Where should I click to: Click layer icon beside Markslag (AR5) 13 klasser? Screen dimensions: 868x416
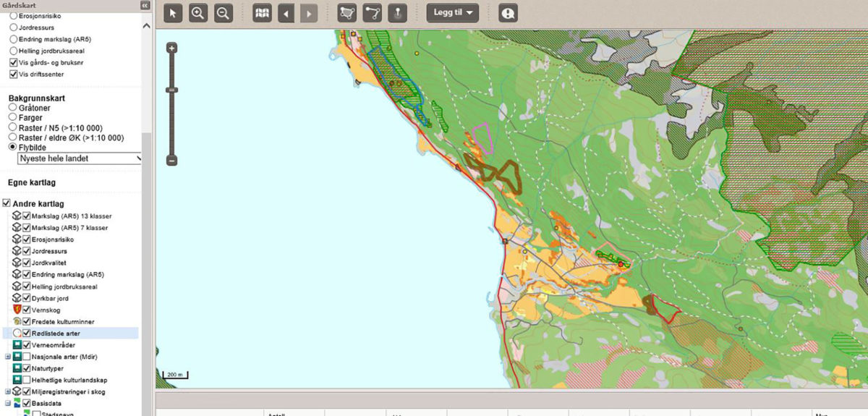click(x=16, y=216)
